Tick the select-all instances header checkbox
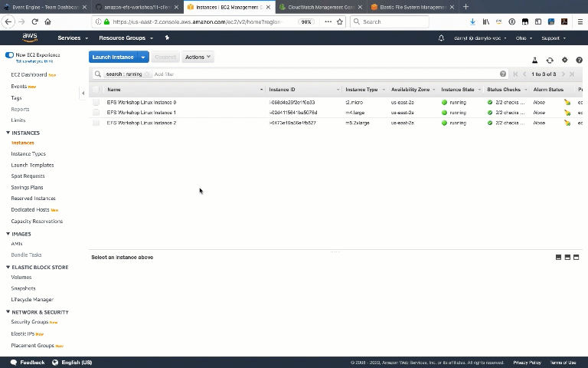 pos(96,90)
